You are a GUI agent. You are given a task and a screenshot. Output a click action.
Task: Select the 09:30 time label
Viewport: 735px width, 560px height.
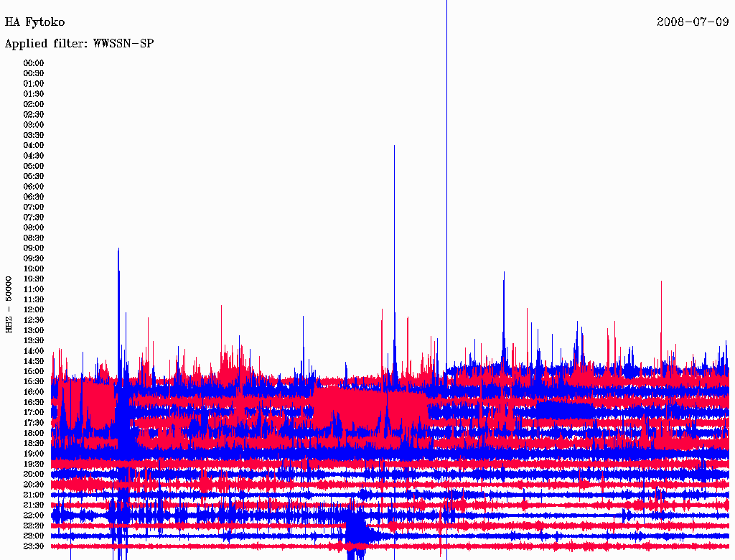[33, 258]
